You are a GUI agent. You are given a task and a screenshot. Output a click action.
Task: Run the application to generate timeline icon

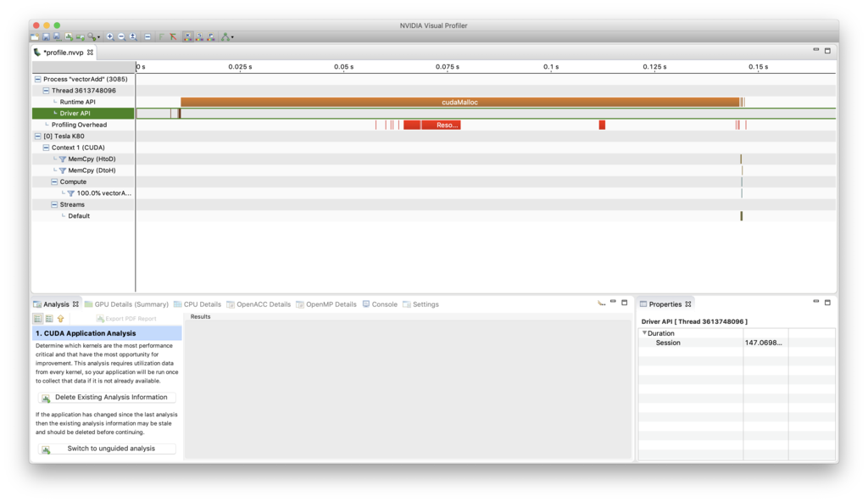coord(81,37)
